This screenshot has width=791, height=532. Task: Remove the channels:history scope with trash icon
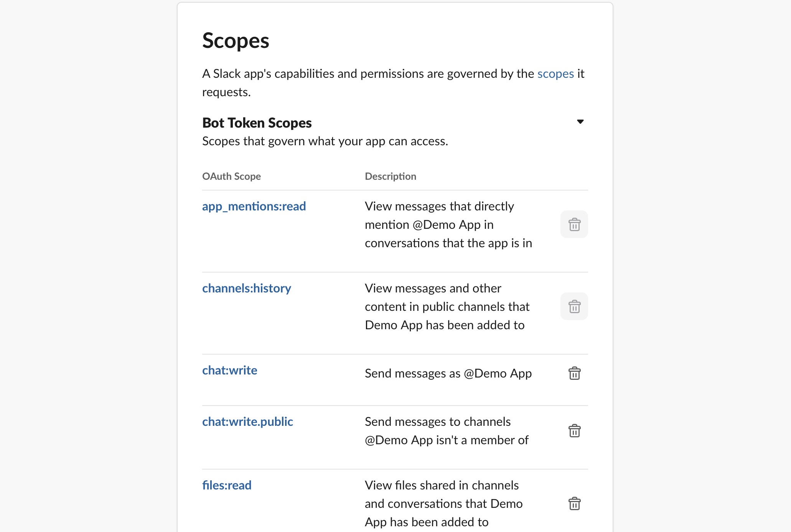pos(574,306)
